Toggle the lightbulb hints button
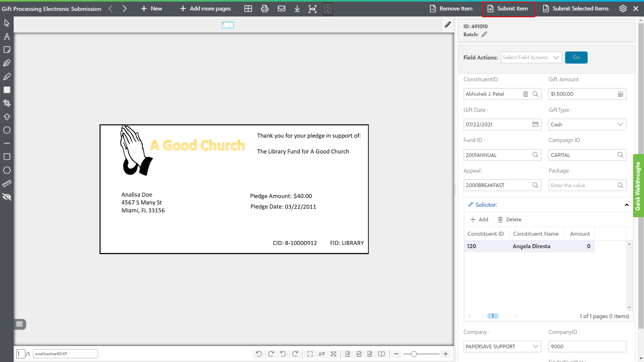The height and width of the screenshot is (362, 644). (328, 9)
